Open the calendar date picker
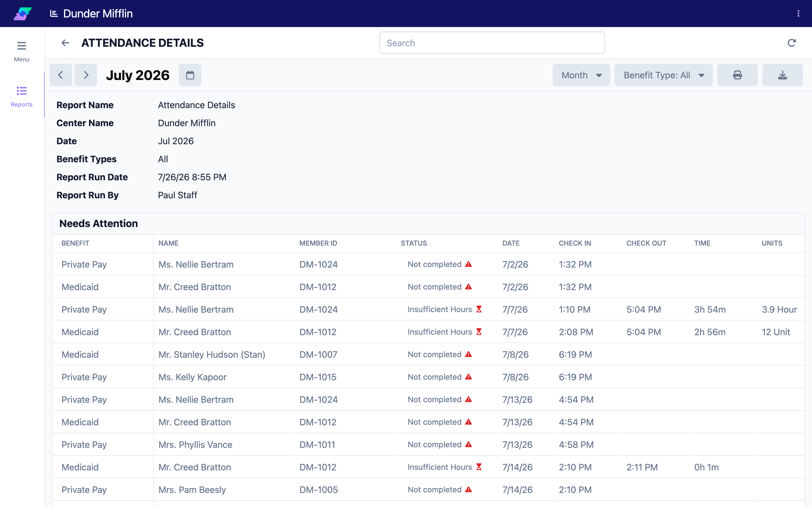 [190, 75]
